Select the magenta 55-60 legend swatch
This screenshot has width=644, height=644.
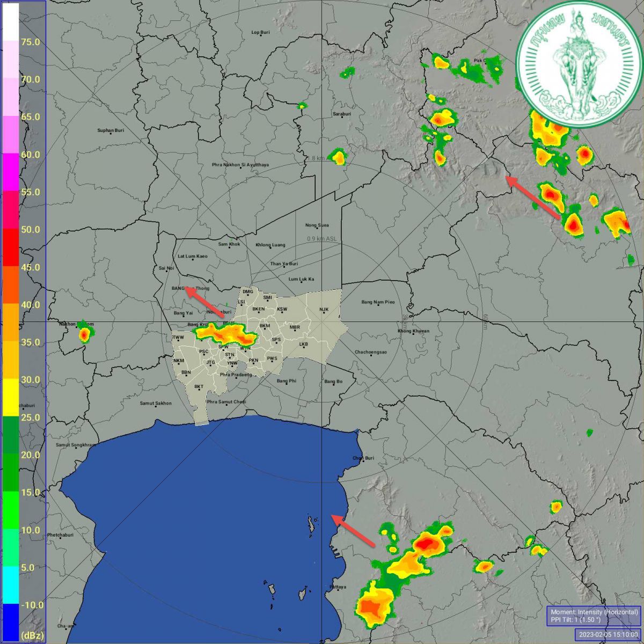coord(11,172)
